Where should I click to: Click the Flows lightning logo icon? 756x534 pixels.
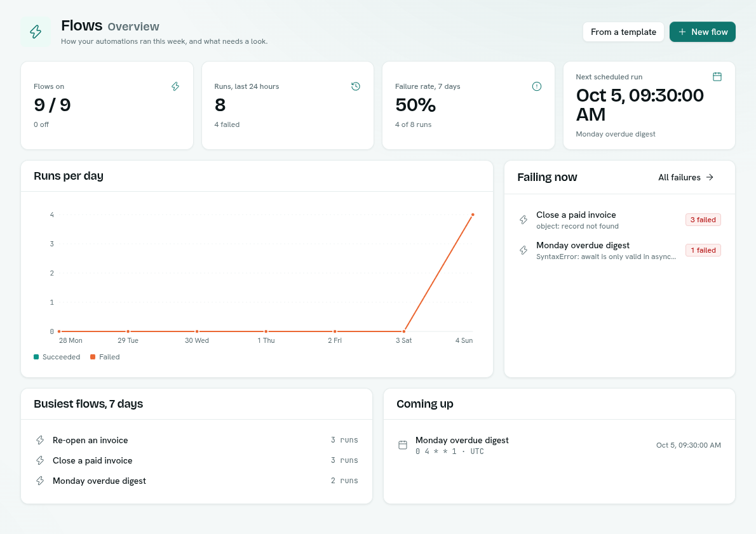point(36,32)
